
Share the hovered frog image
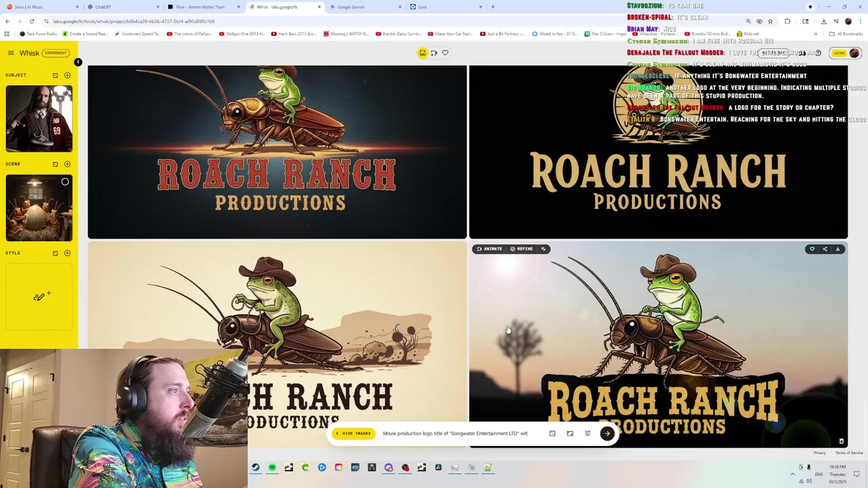point(825,249)
